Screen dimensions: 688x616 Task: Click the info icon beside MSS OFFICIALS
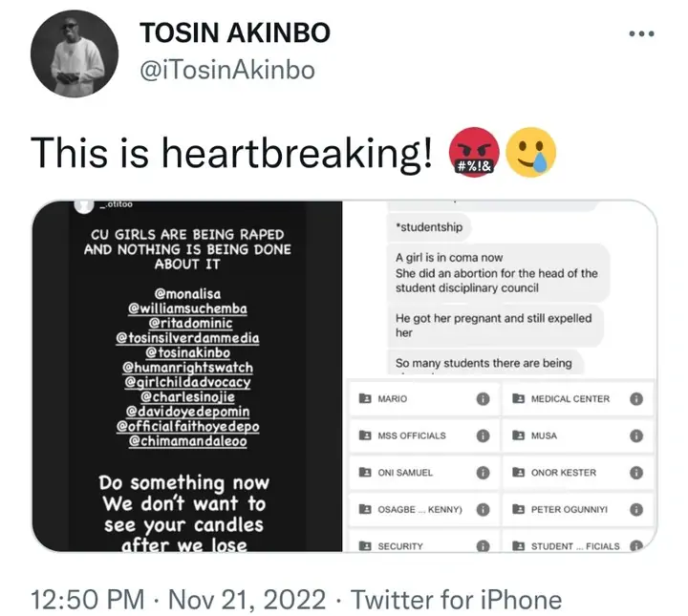484,435
